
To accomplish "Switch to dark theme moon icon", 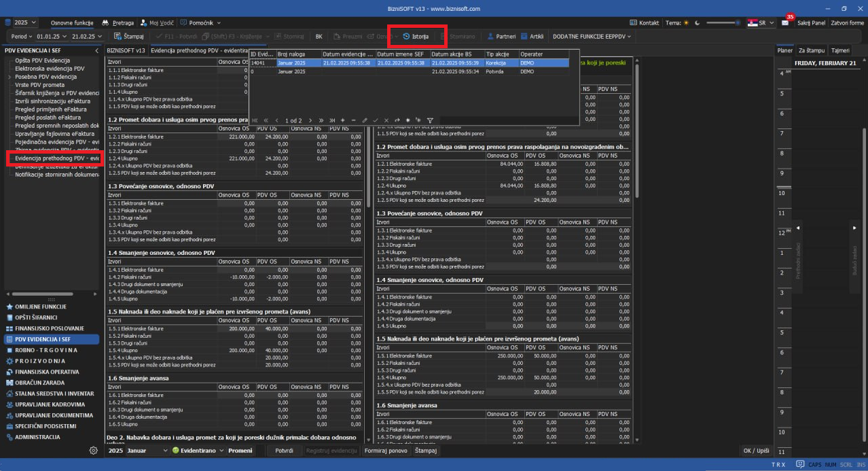I will (x=697, y=22).
